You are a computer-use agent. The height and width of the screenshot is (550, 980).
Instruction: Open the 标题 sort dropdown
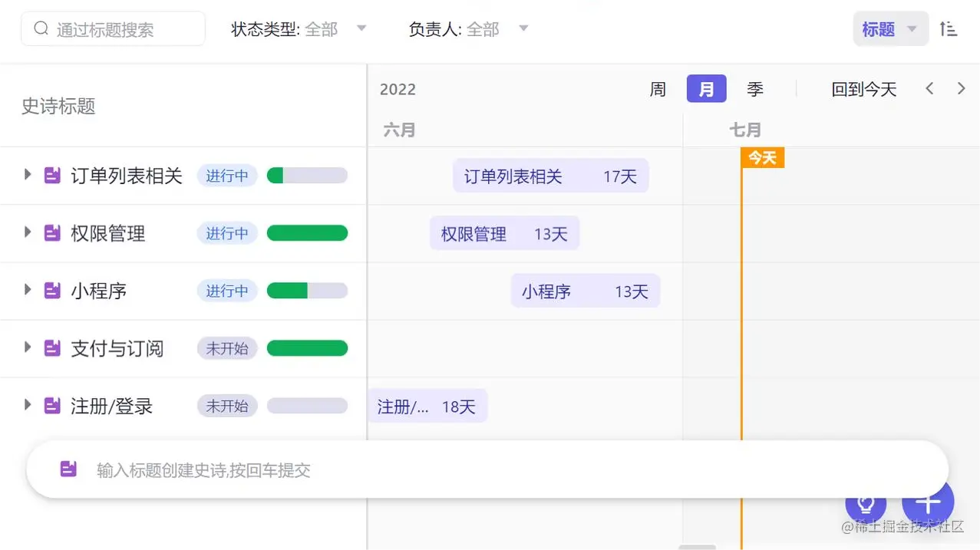(x=889, y=28)
